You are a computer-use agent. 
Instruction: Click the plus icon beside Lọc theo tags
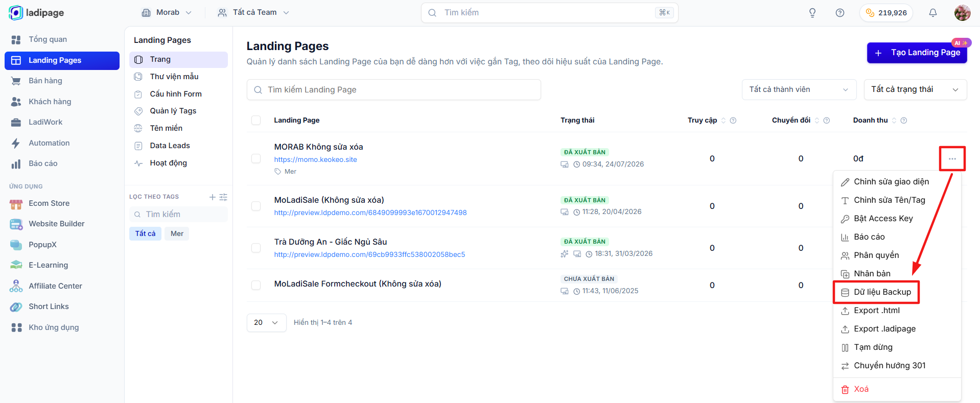click(213, 197)
